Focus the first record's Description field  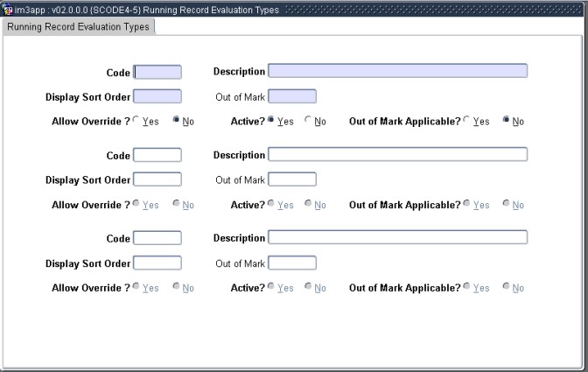point(397,72)
